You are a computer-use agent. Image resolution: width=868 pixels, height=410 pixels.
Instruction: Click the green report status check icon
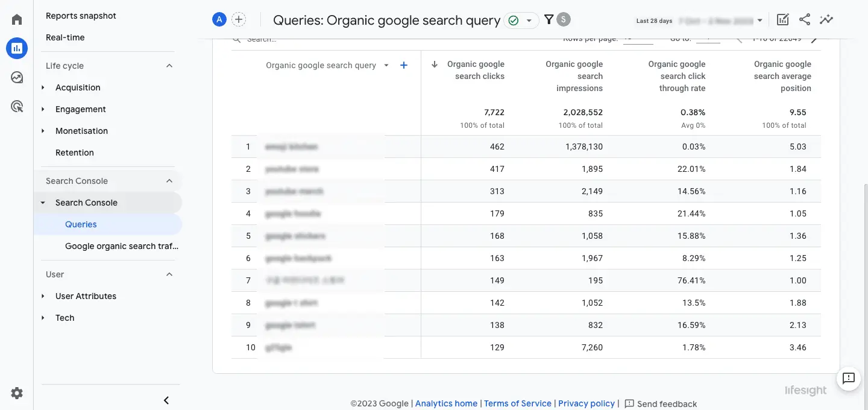click(513, 20)
